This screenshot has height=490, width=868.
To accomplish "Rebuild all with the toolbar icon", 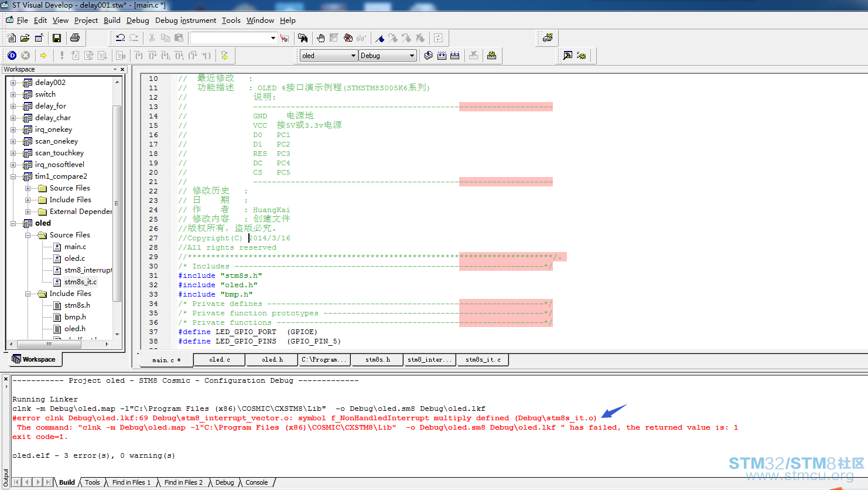I will tap(455, 55).
